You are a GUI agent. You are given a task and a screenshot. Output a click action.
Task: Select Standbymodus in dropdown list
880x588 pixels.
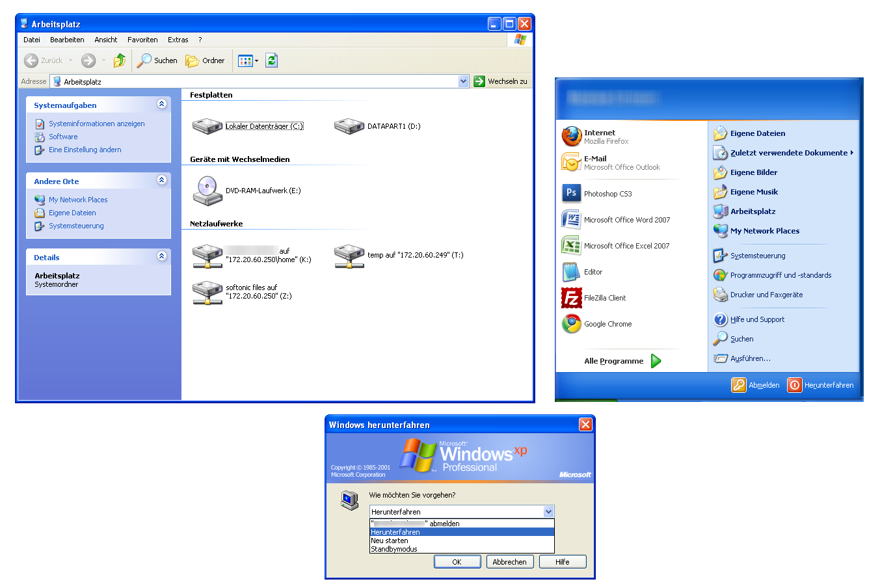click(462, 549)
